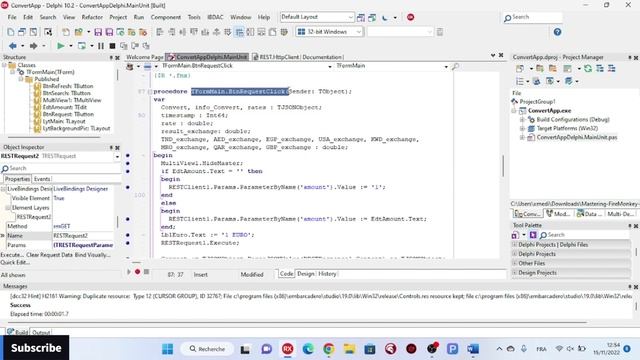Click the Save All icon in the toolbar
640x360 pixels.
point(109,32)
